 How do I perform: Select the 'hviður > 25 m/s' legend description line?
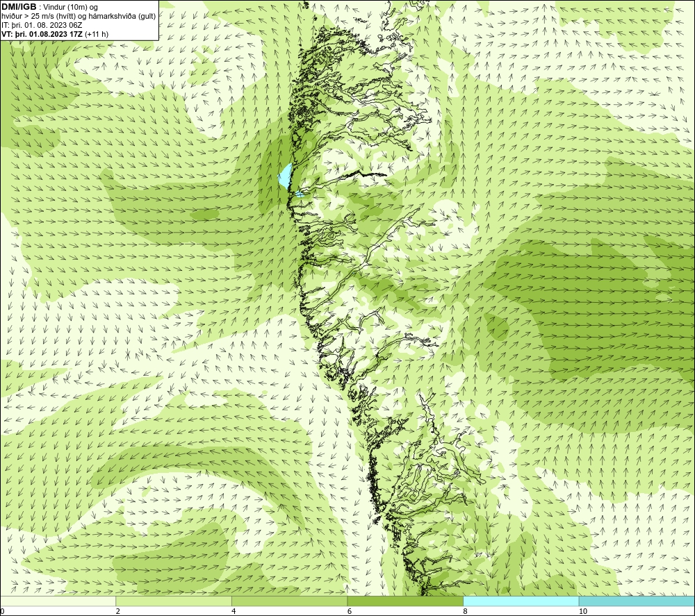click(x=79, y=16)
